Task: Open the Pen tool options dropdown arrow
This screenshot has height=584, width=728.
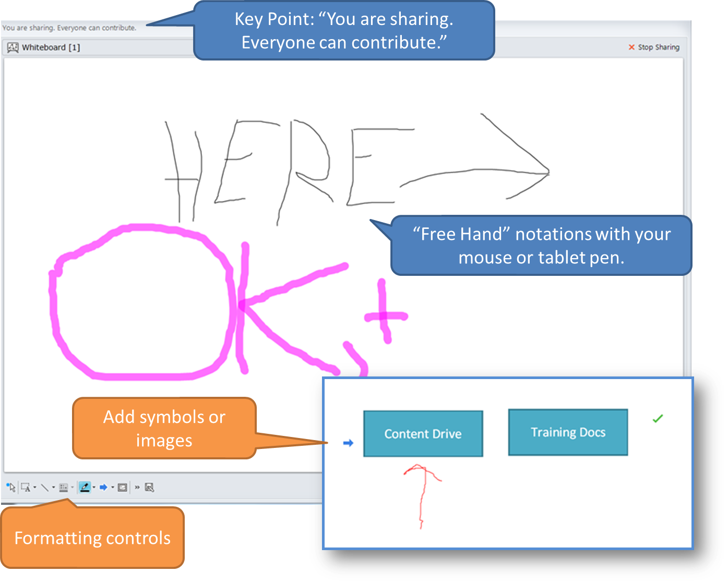Action: [x=94, y=487]
